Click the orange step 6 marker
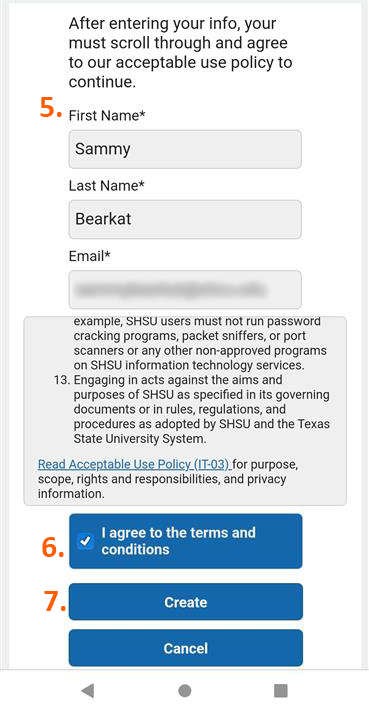The height and width of the screenshot is (712, 369). [53, 548]
